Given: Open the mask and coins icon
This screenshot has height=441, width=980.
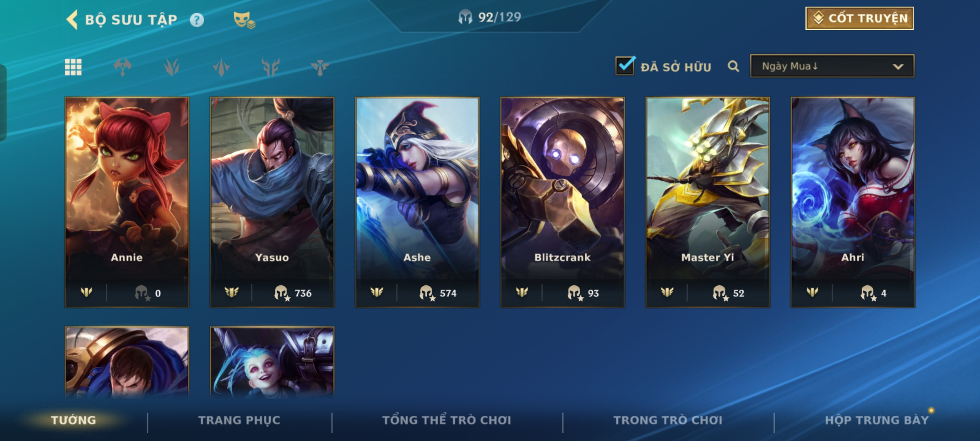Looking at the screenshot, I should click(x=244, y=20).
